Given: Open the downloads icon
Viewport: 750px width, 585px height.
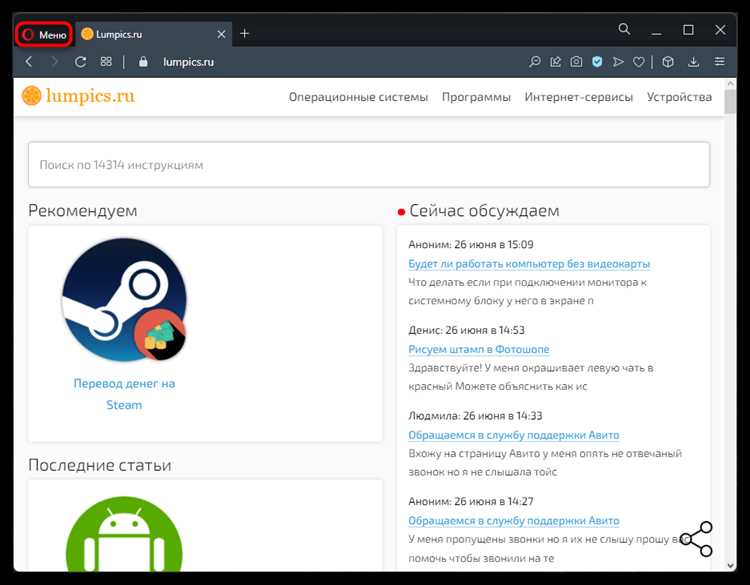Looking at the screenshot, I should (x=694, y=62).
